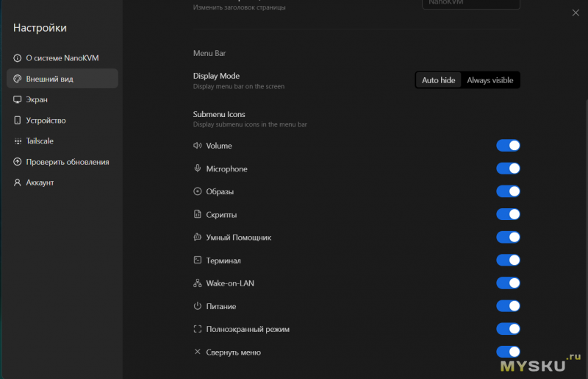Image resolution: width=588 pixels, height=379 pixels.
Task: Disable the Volume toggle switch
Action: click(x=508, y=146)
